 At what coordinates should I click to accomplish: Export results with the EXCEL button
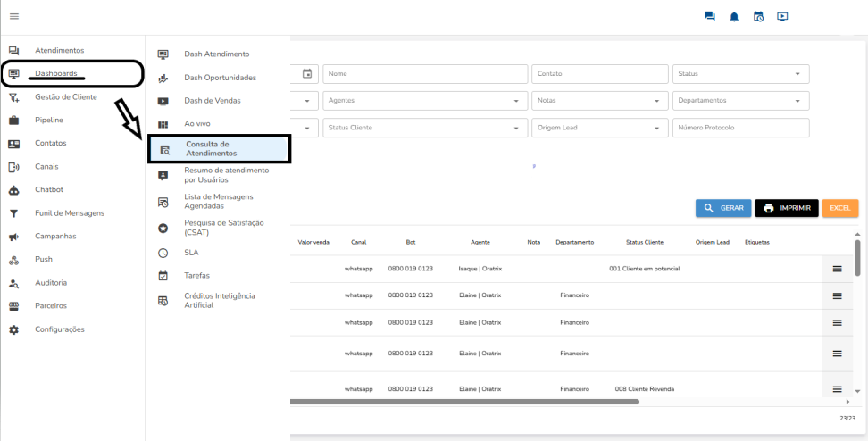(839, 208)
